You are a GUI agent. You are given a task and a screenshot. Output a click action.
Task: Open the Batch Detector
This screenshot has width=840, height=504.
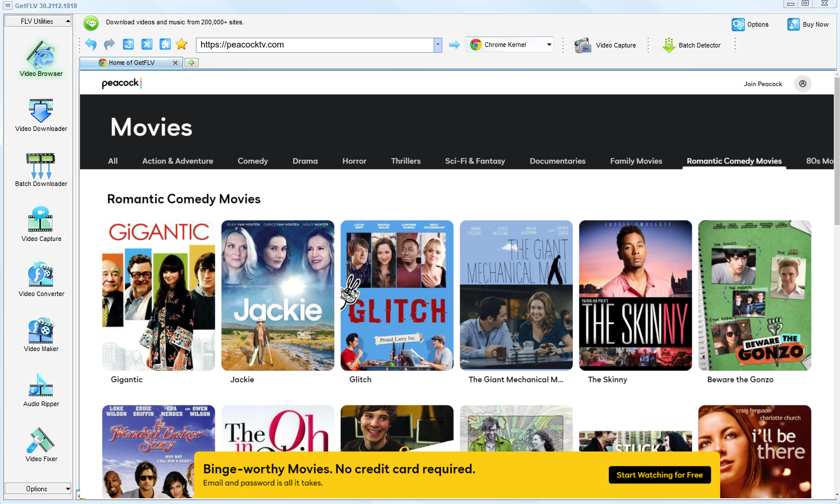point(692,45)
